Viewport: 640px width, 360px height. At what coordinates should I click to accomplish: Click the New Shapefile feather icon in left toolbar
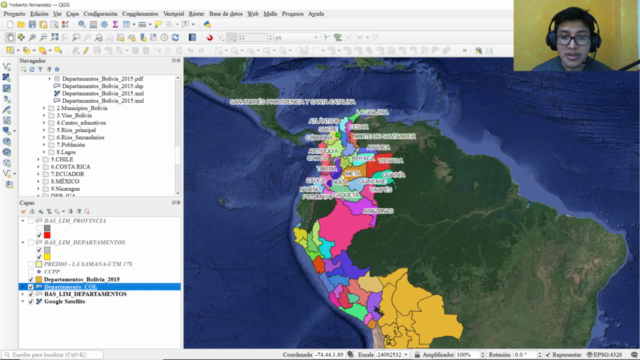coord(7,109)
